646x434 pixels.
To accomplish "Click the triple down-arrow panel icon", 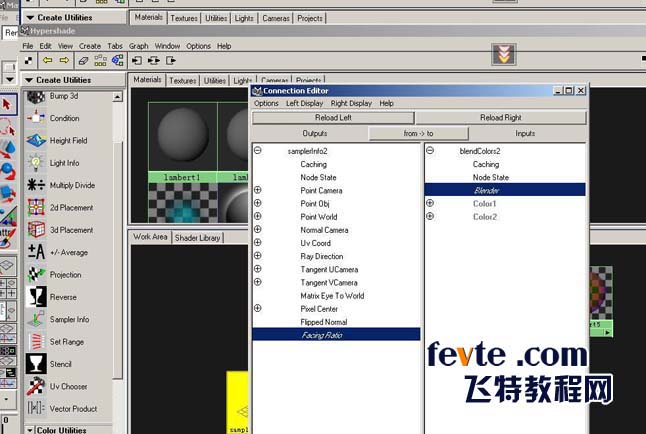I will point(503,54).
